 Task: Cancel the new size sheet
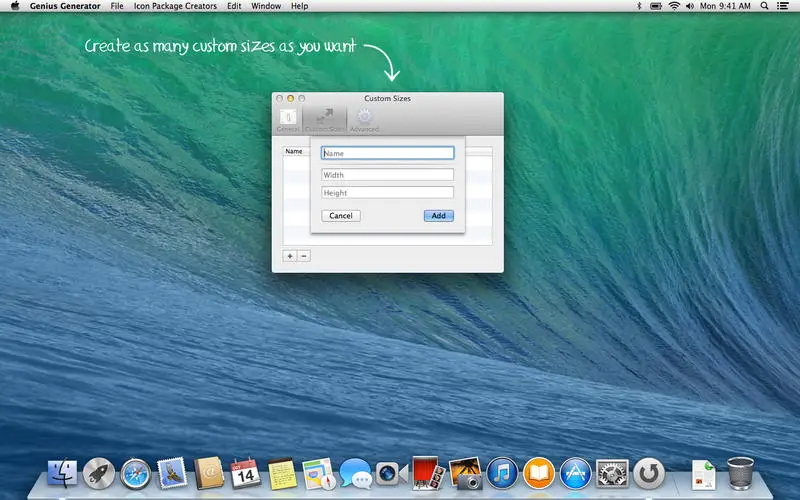(341, 216)
